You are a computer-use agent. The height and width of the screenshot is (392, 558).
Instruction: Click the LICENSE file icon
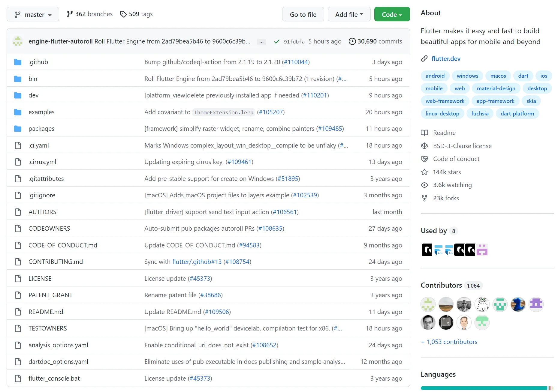(x=18, y=279)
